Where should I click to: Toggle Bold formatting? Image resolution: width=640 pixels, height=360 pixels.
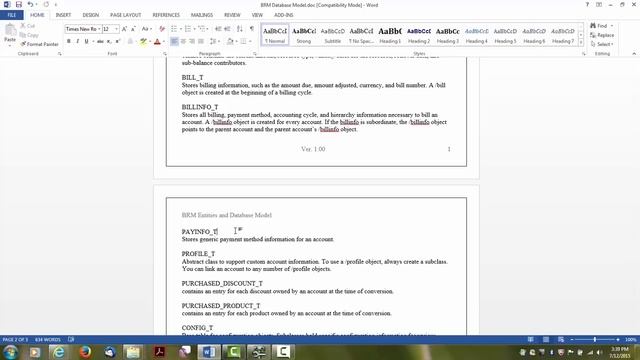pos(69,41)
